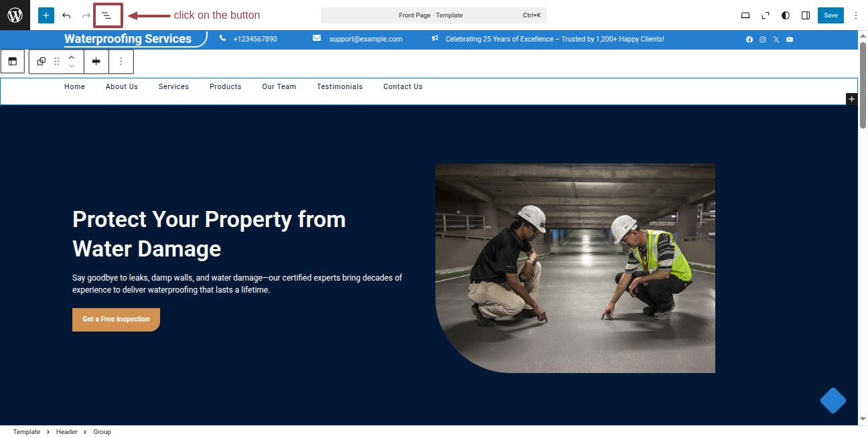This screenshot has height=438, width=868.
Task: Click the envelope email icon
Action: (x=317, y=39)
